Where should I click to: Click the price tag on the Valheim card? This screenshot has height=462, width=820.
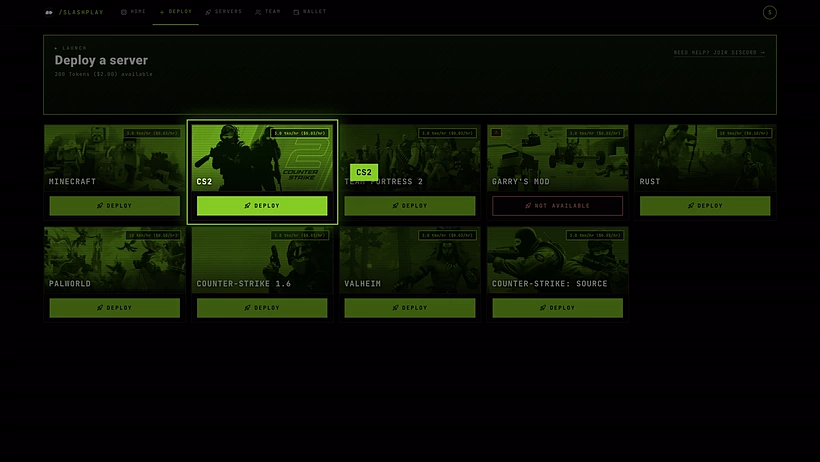pos(447,235)
